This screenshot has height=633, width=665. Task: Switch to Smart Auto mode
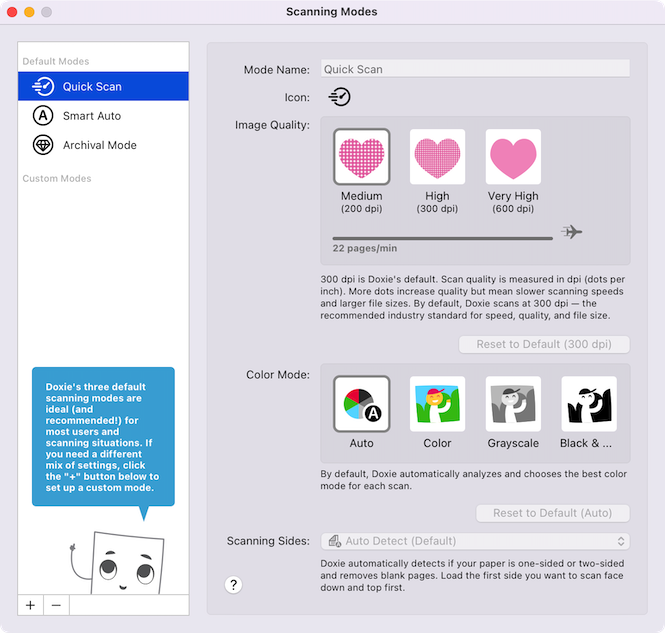coord(103,116)
